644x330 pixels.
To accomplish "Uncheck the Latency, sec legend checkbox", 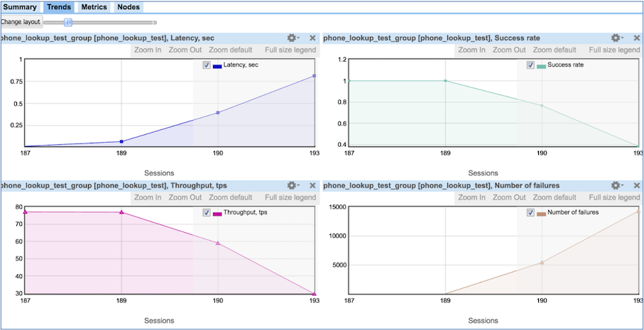I will tap(207, 65).
